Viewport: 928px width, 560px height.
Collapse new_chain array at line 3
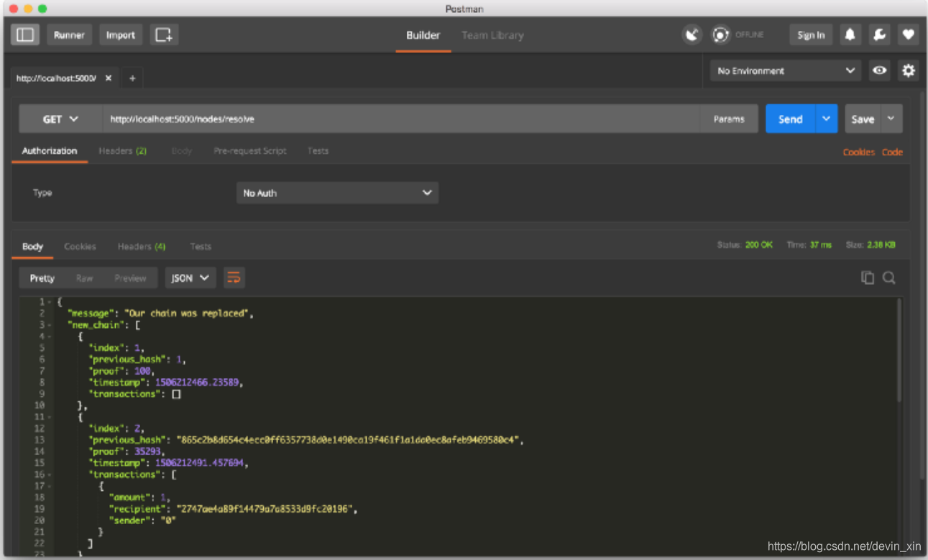click(x=50, y=325)
